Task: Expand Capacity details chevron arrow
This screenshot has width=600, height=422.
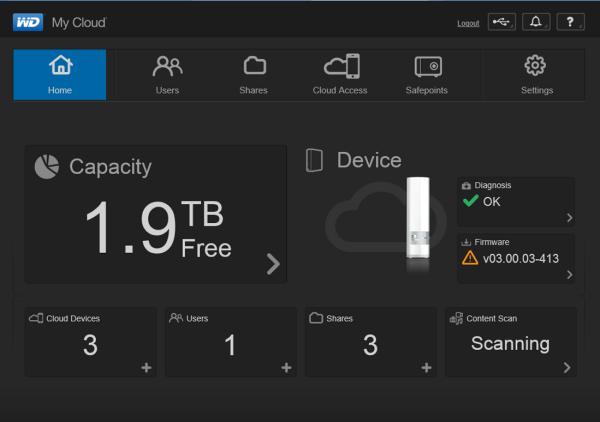Action: [x=273, y=264]
